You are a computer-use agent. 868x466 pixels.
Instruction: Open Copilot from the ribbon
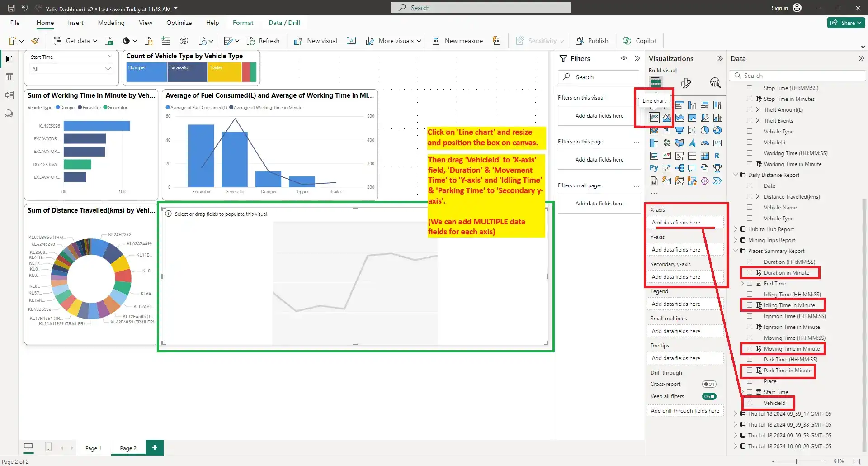point(639,41)
